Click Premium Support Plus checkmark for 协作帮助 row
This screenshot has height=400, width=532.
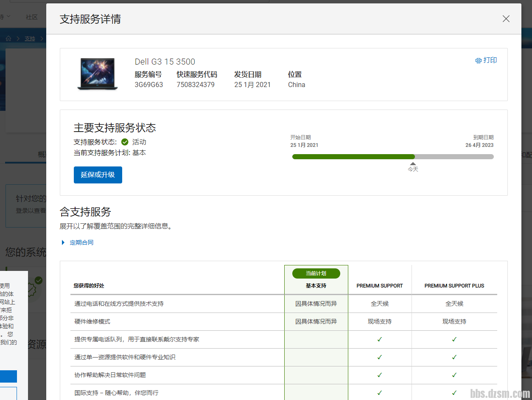[x=454, y=375]
